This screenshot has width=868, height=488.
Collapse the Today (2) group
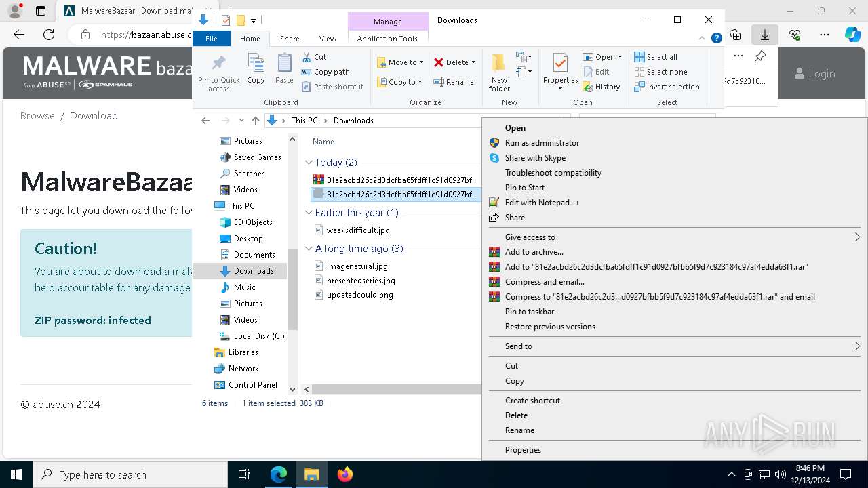(309, 163)
